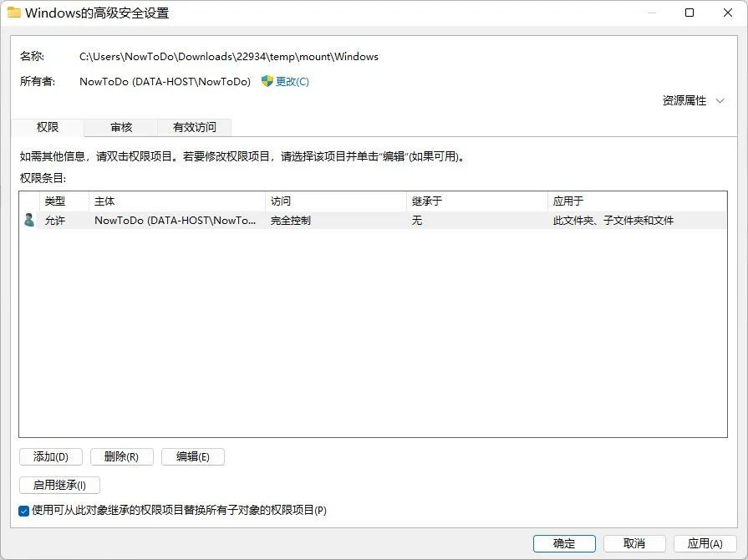Click the 启用继承(I) button
748x560 pixels.
click(59, 485)
